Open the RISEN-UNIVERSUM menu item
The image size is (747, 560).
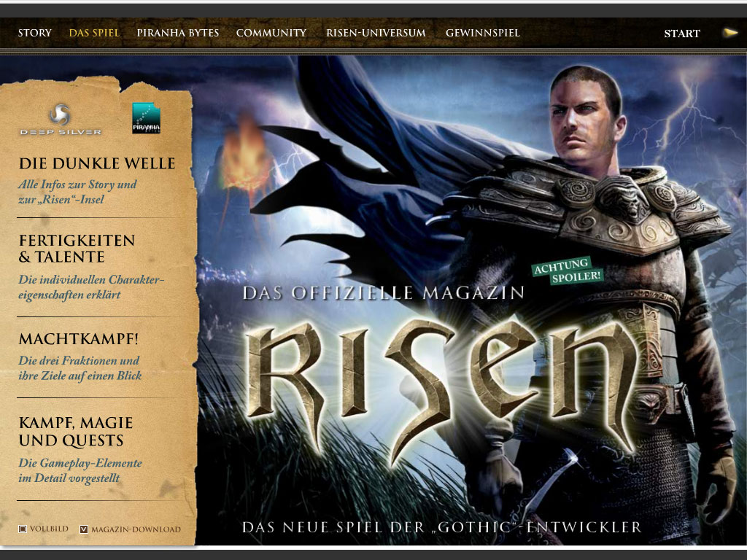[376, 33]
